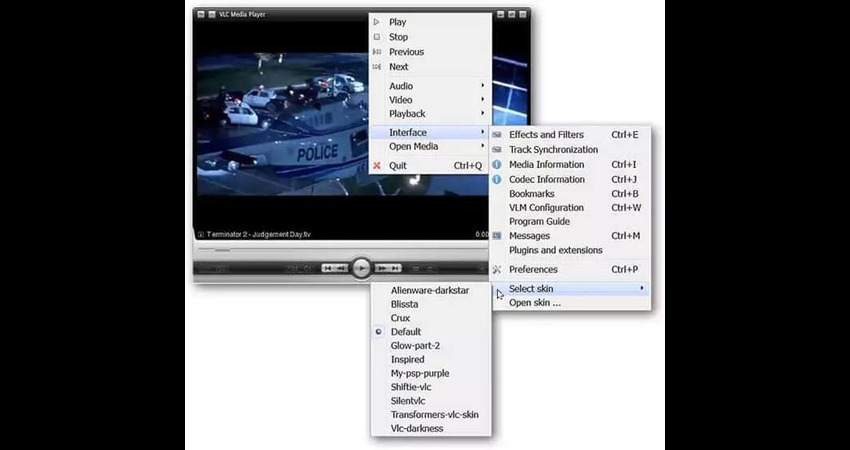Open Program Guide

[x=570, y=222]
